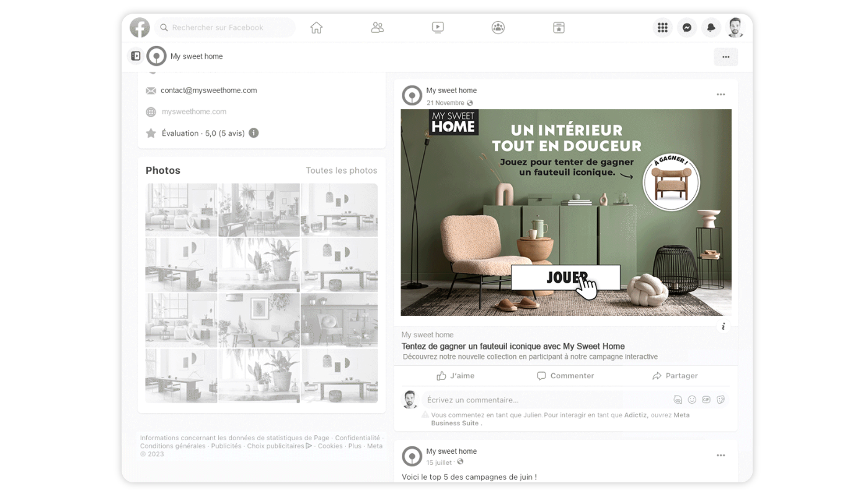Click the Facebook logo icon

tap(139, 27)
